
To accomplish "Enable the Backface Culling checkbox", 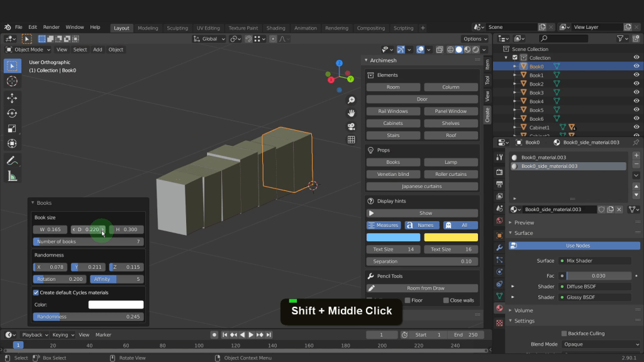I will (x=564, y=333).
